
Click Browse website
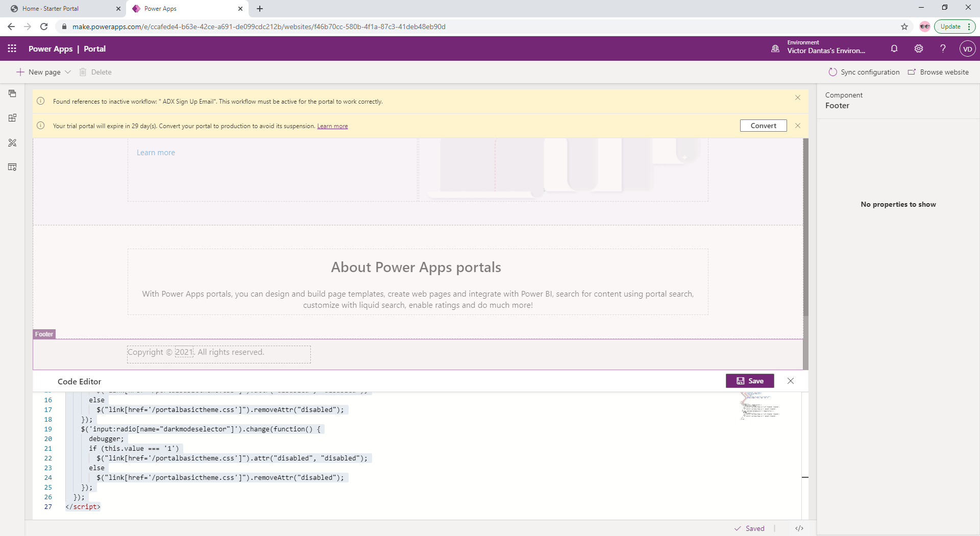[x=938, y=72]
